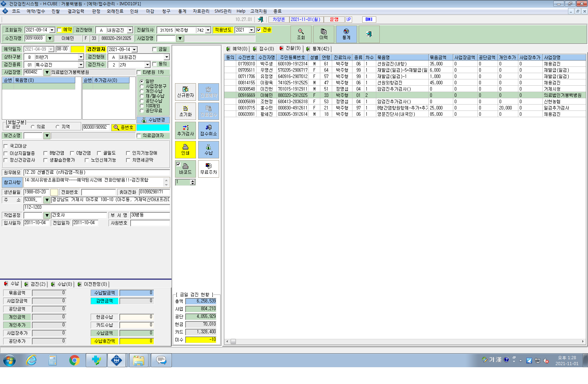
Task: Click the 증번호 lookup button
Action: (x=123, y=128)
